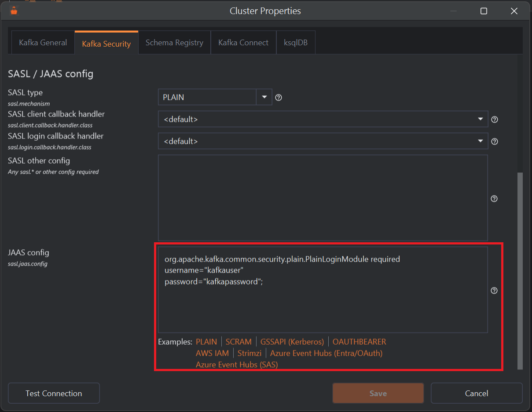Click the Save button

click(378, 394)
